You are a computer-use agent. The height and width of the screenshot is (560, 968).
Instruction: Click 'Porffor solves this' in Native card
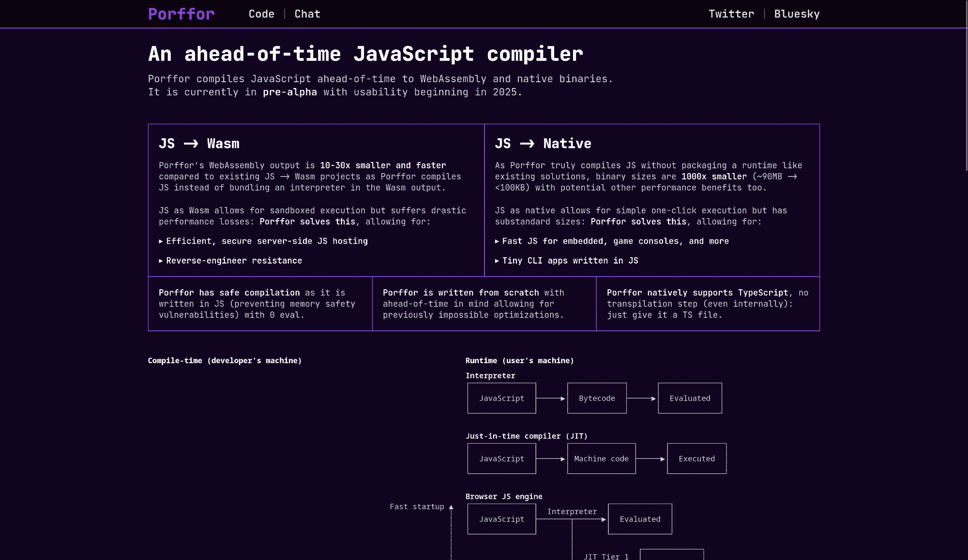coord(638,221)
